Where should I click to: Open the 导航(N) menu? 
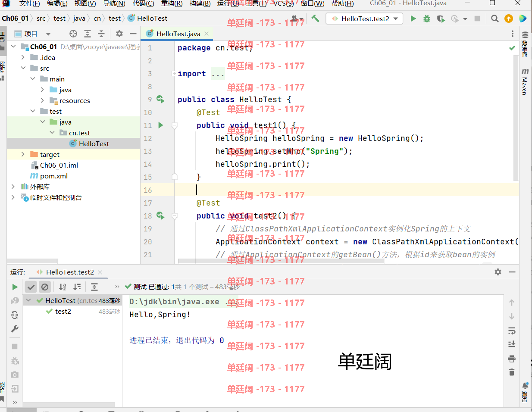point(114,3)
